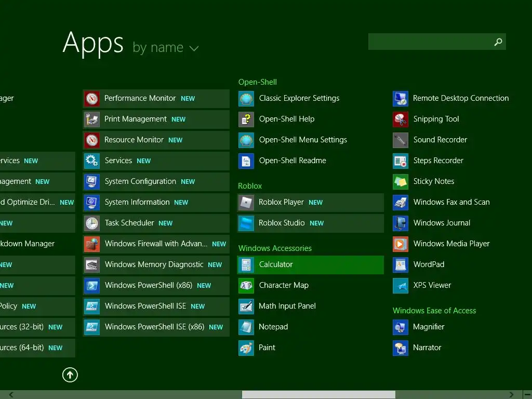Viewport: 532px width, 399px height.
Task: Open the WordPad icon
Action: point(401,265)
